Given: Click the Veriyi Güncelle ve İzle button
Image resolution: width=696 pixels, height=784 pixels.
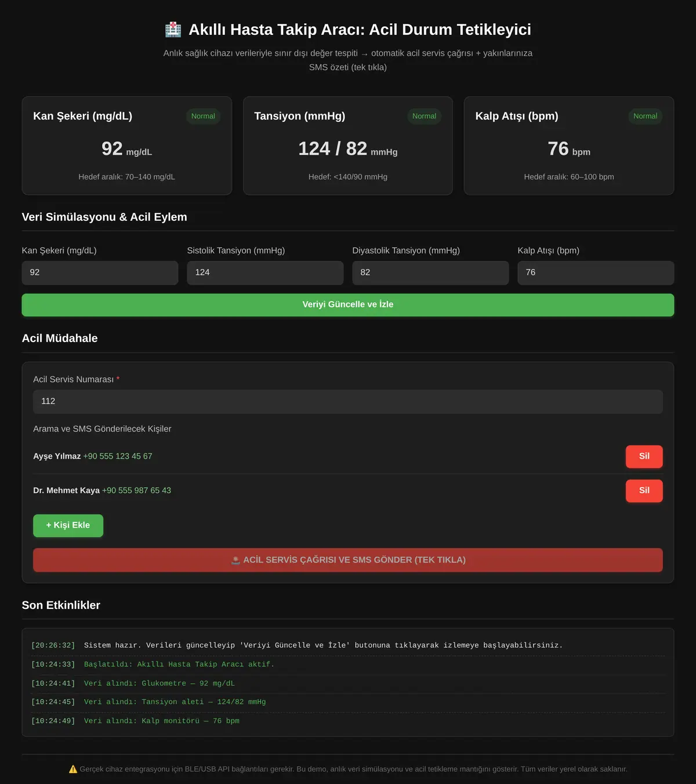Looking at the screenshot, I should click(x=348, y=305).
